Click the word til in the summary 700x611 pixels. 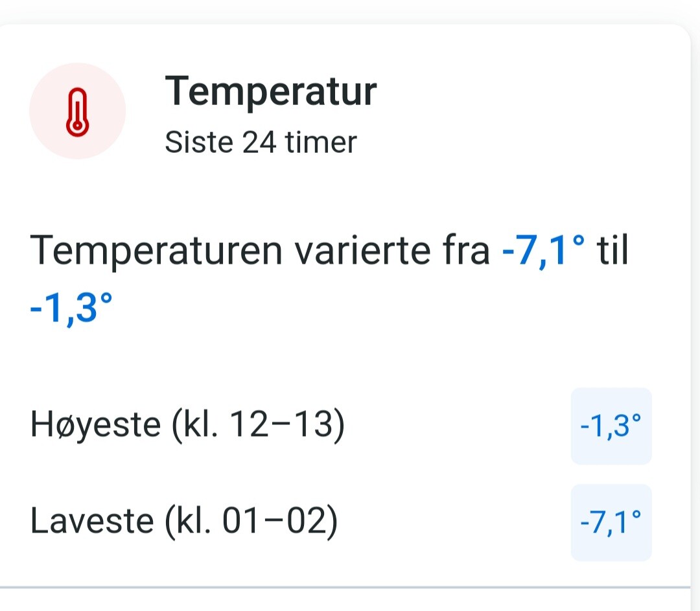(612, 250)
